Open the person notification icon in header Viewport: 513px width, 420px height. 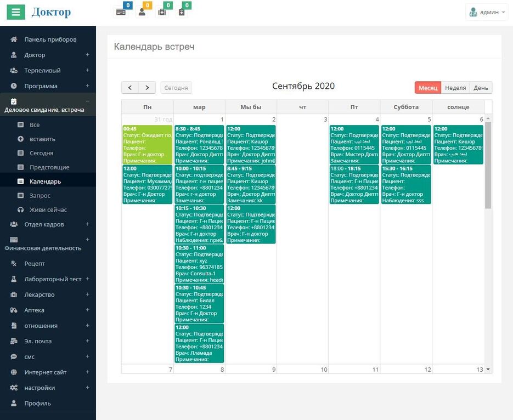pos(142,12)
